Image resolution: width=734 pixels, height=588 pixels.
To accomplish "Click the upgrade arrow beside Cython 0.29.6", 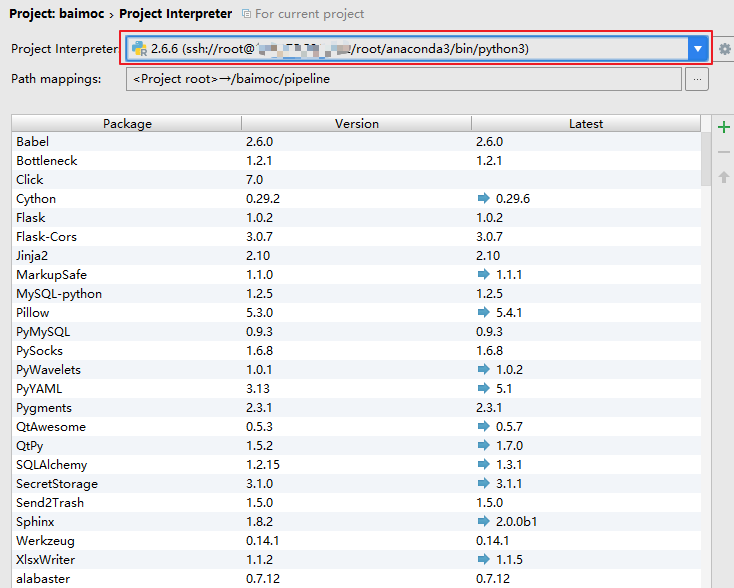I will [x=483, y=198].
